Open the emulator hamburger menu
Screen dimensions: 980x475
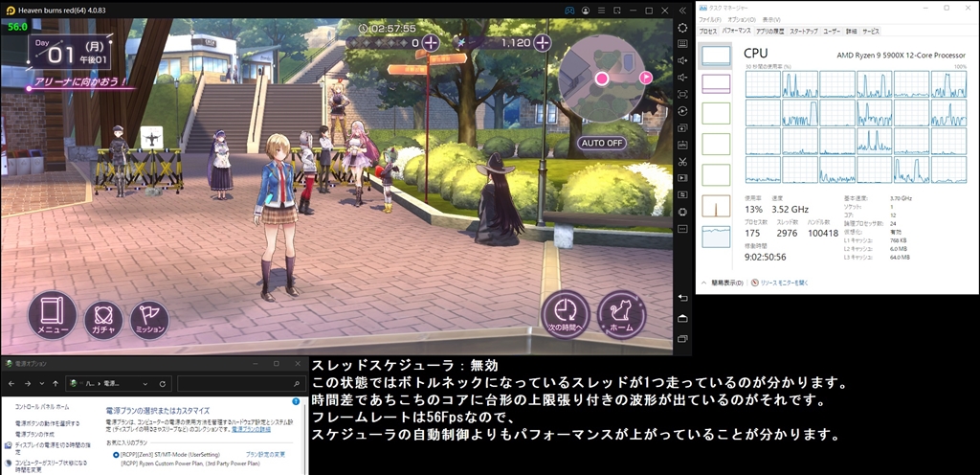601,11
